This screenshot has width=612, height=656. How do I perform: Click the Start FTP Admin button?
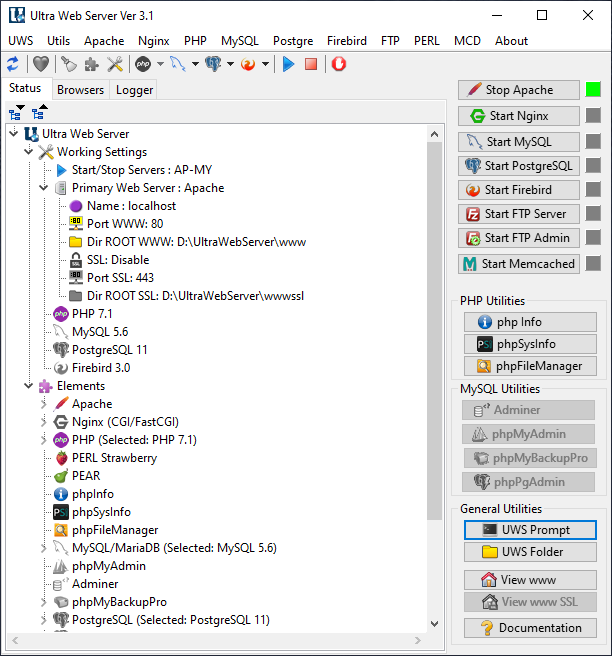pyautogui.click(x=519, y=238)
